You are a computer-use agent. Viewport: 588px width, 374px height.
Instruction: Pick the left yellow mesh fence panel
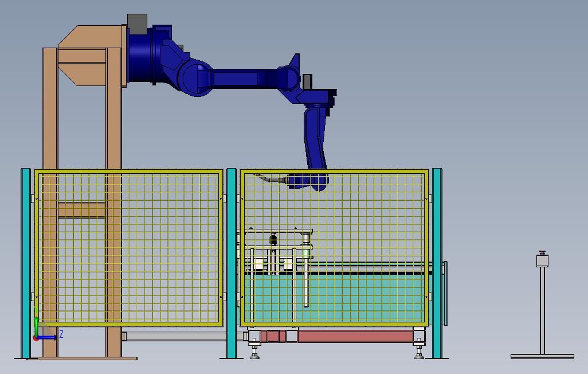(128, 248)
